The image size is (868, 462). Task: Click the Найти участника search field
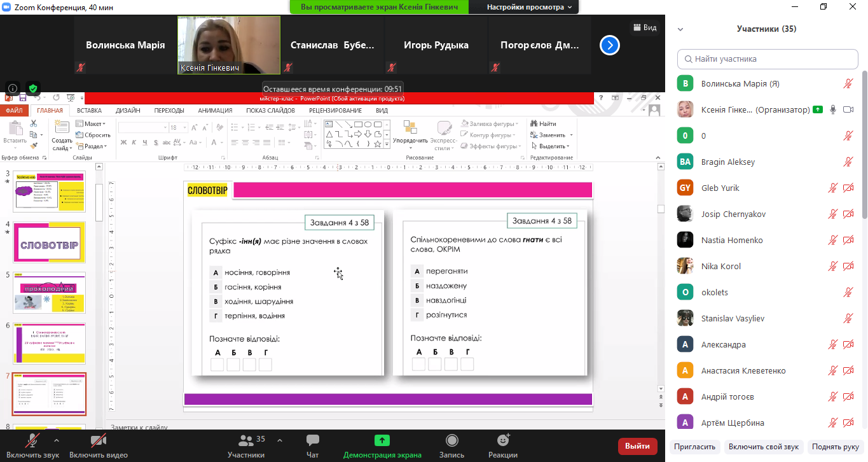pyautogui.click(x=768, y=59)
